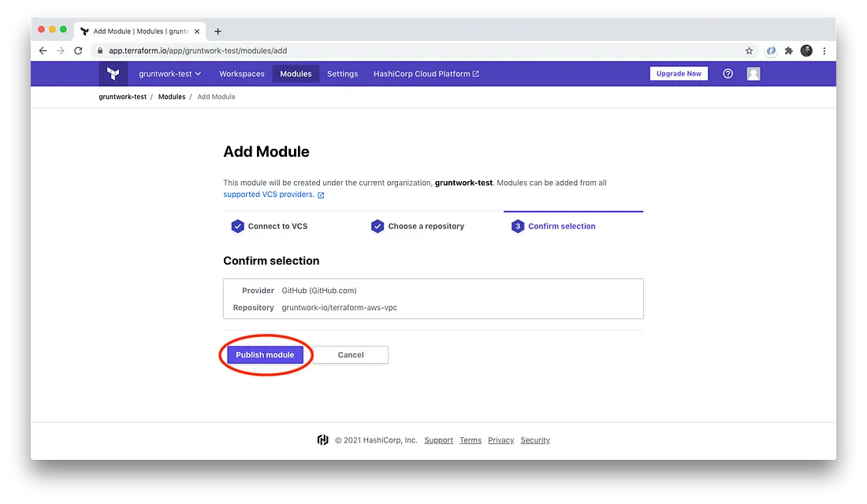Open a new browser tab
The height and width of the screenshot is (504, 867).
tap(218, 31)
